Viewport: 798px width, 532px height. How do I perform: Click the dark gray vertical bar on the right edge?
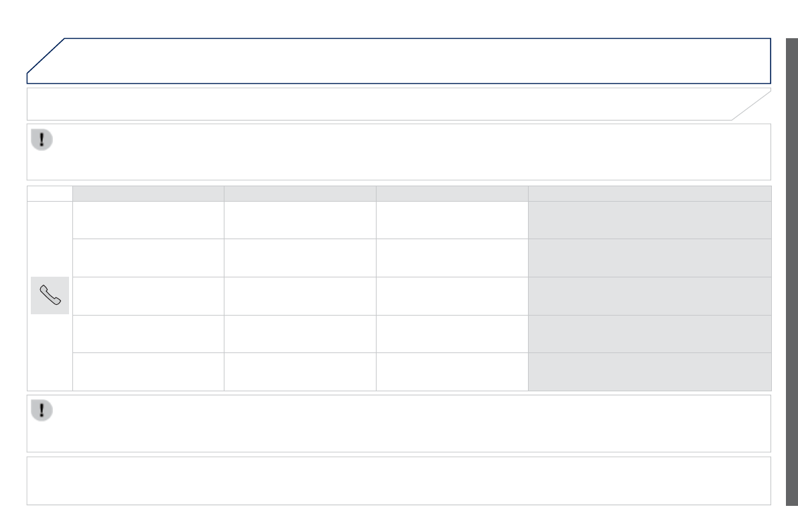point(791,271)
